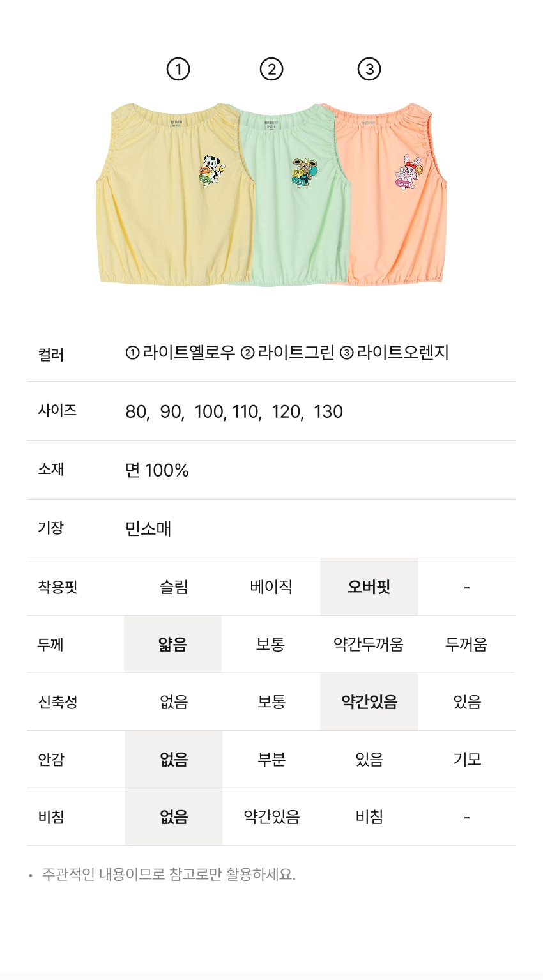543x980 pixels.
Task: Click size 130 in the 사이즈 row
Action: pos(328,412)
